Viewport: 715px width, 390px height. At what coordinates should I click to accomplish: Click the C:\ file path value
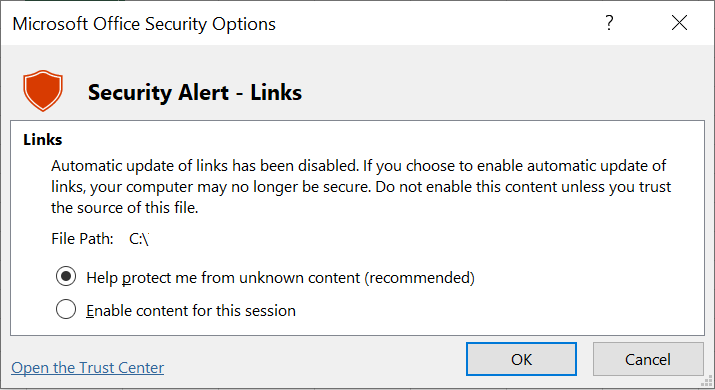tap(139, 239)
